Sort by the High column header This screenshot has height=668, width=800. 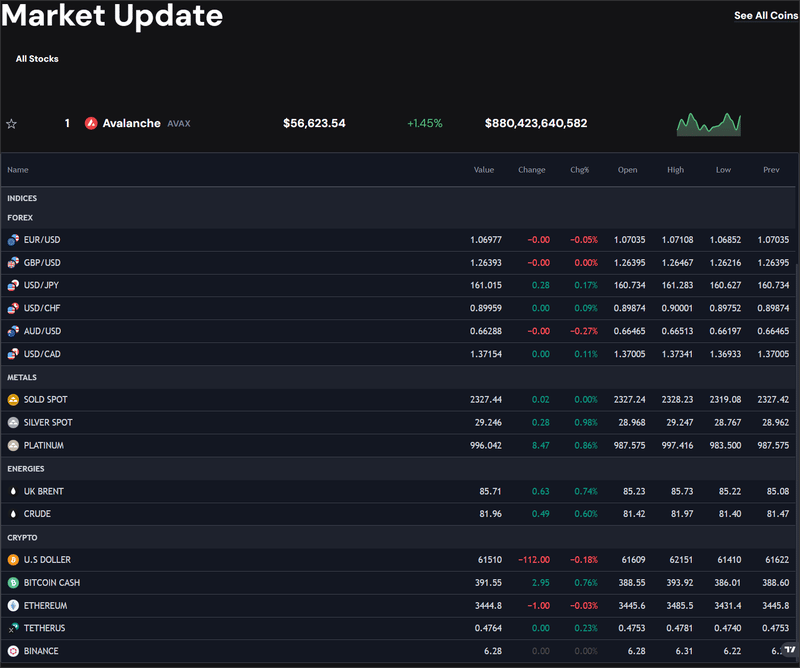(x=676, y=170)
